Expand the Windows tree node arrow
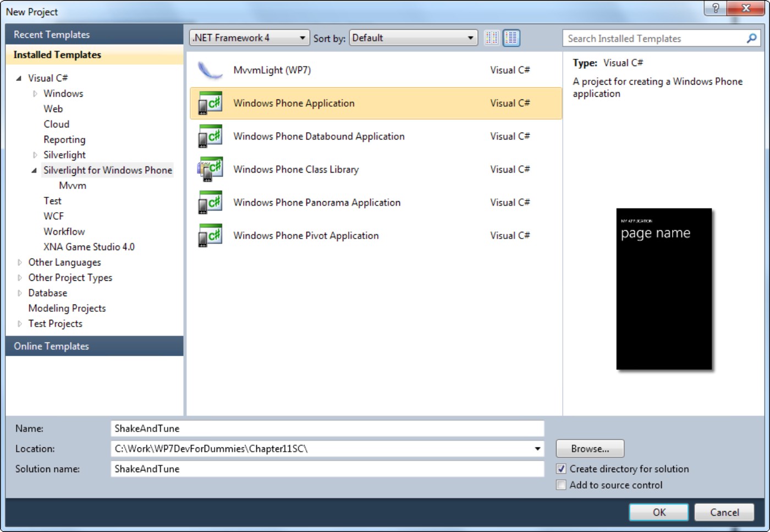Screen dimensions: 770x532 [x=35, y=93]
